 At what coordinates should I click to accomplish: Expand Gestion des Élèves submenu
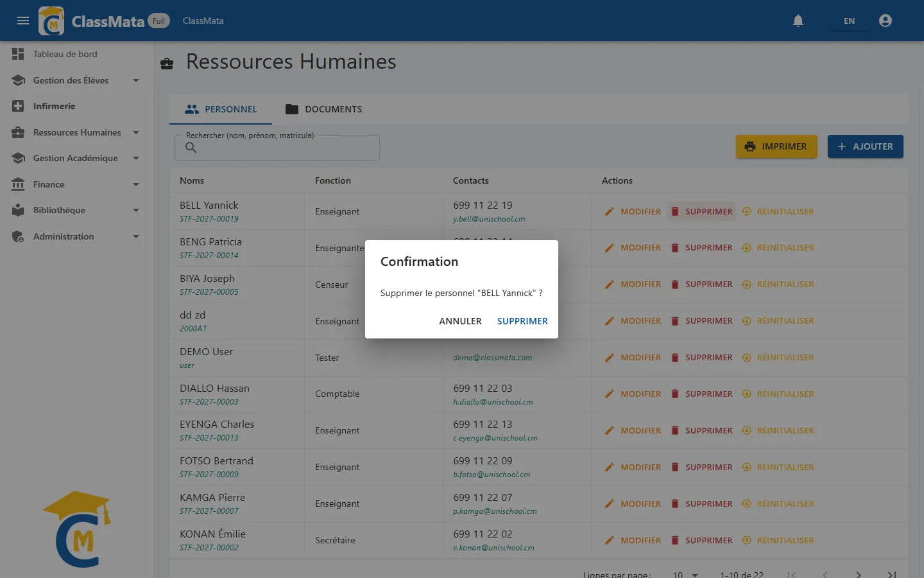coord(136,80)
